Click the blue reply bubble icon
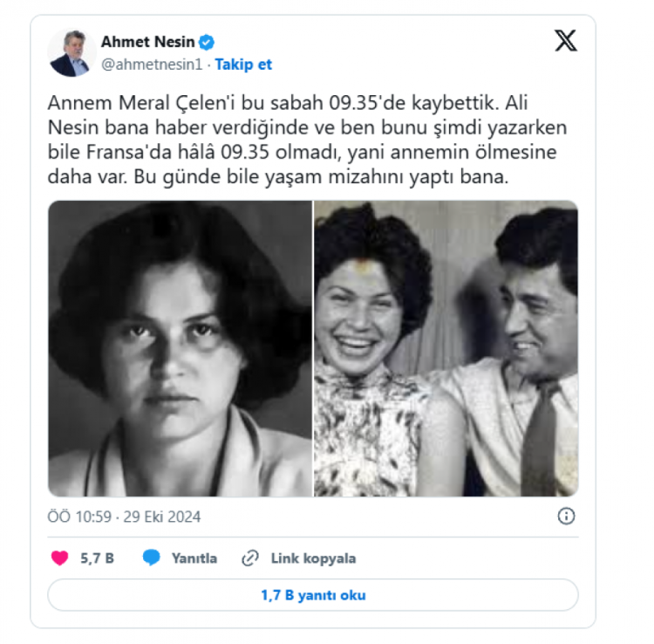Screen dimensions: 654x644 [151, 558]
